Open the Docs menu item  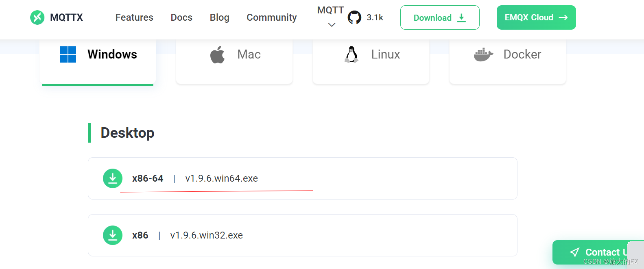[181, 17]
